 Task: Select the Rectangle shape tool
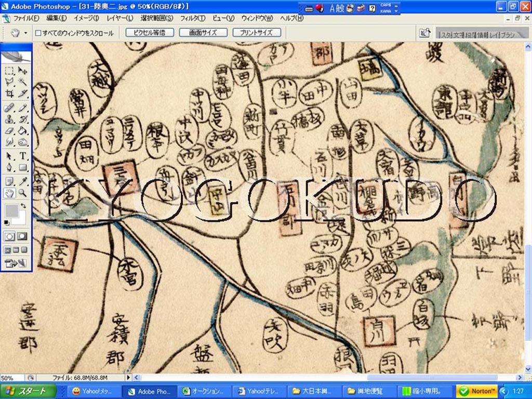[x=22, y=168]
